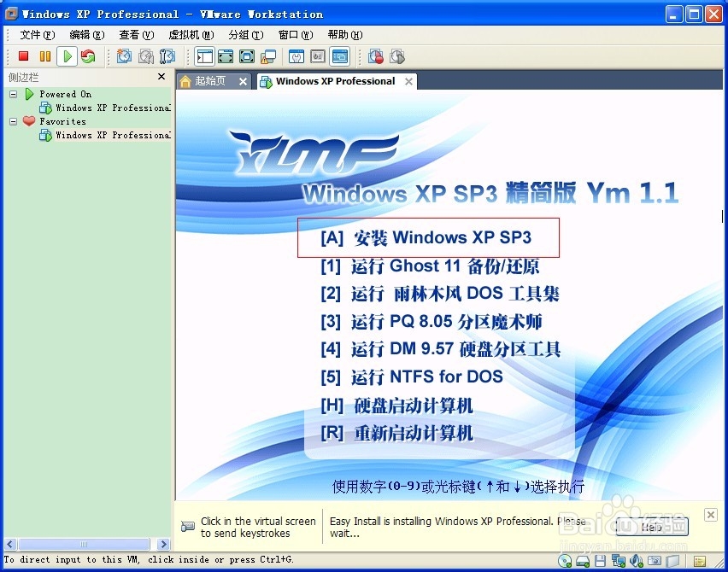This screenshot has height=572, width=728.
Task: Click the sidebar scroll right arrow
Action: (x=163, y=544)
